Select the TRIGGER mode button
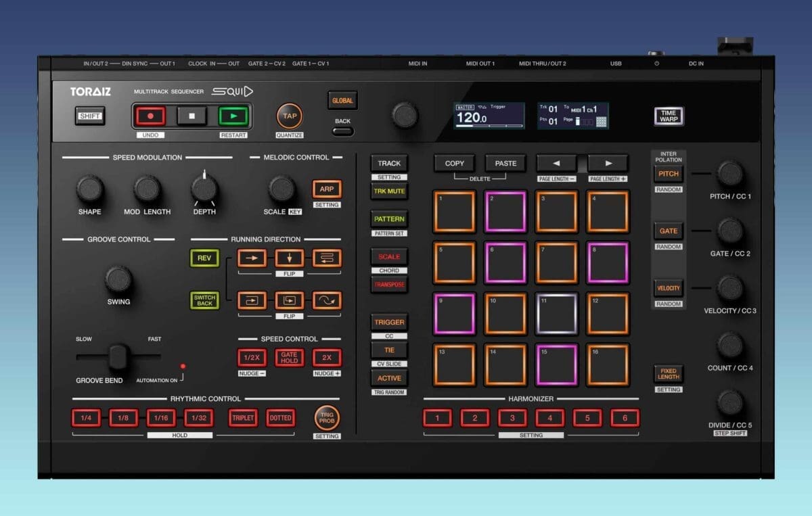This screenshot has height=516, width=812. [x=389, y=322]
